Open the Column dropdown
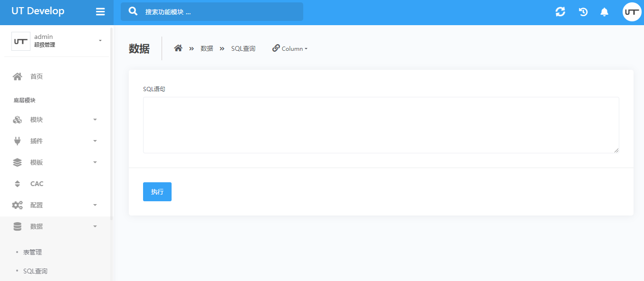 point(290,48)
